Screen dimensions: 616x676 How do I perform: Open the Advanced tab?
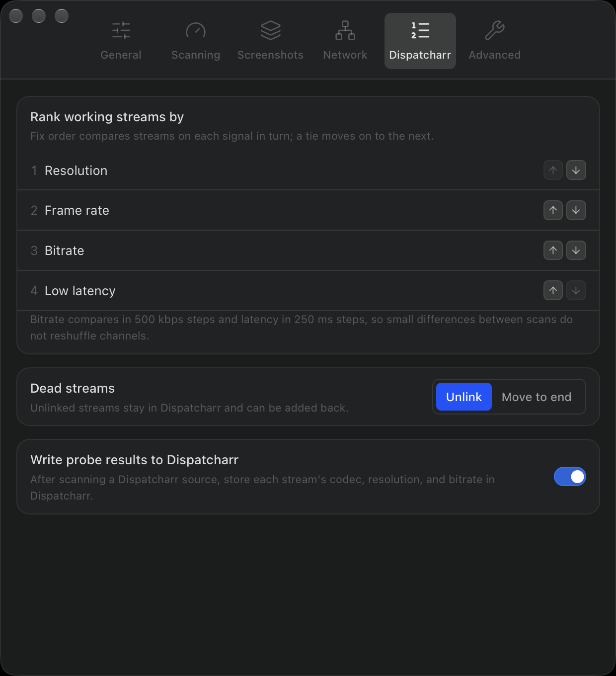[x=495, y=41]
